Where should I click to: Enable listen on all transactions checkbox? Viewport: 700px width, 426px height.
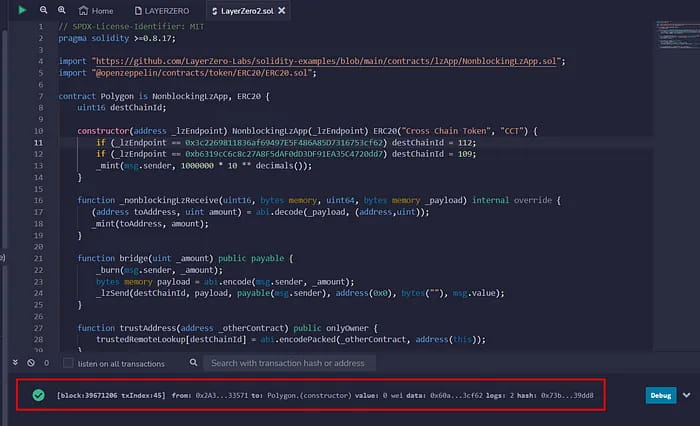pyautogui.click(x=68, y=363)
